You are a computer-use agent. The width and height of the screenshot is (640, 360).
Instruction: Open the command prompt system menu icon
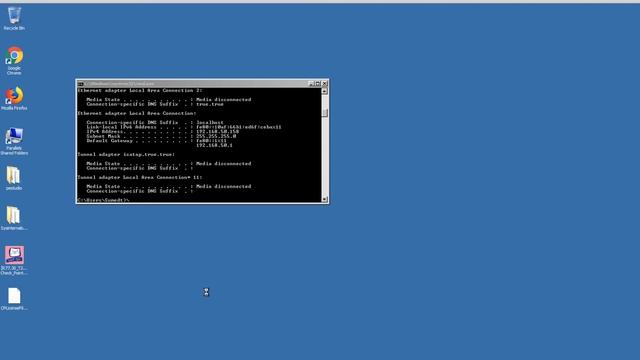pos(81,84)
